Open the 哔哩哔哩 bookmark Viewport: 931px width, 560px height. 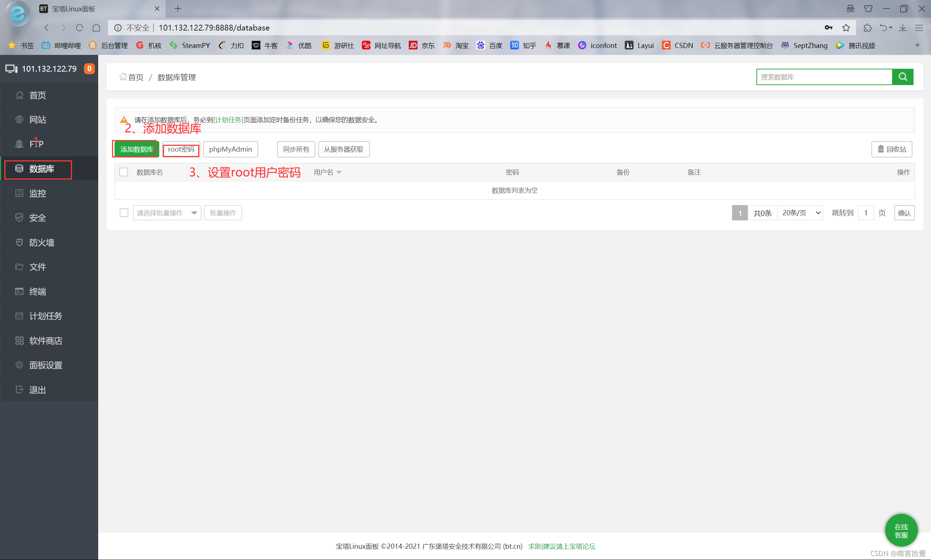tap(61, 45)
